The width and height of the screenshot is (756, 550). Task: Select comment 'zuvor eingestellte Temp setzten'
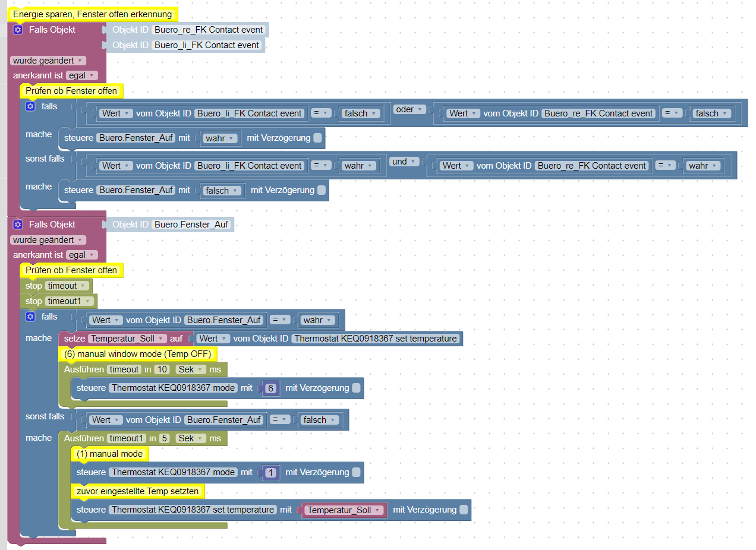point(138,491)
